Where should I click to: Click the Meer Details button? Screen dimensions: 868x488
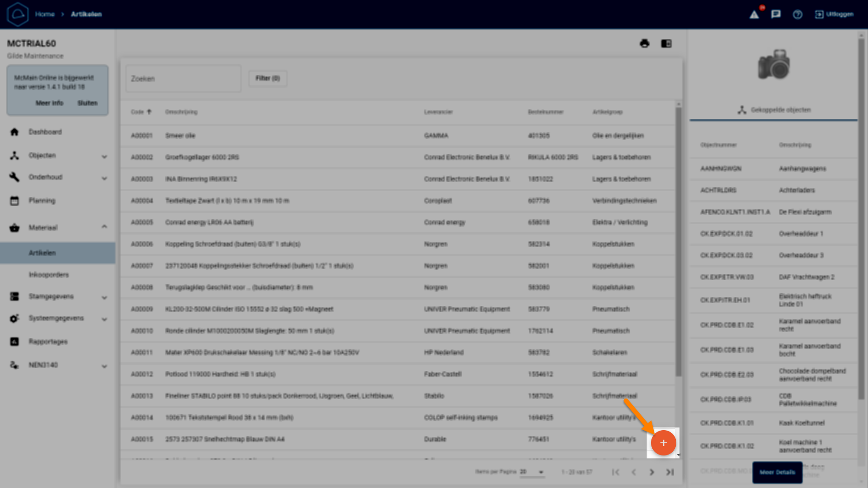click(777, 472)
